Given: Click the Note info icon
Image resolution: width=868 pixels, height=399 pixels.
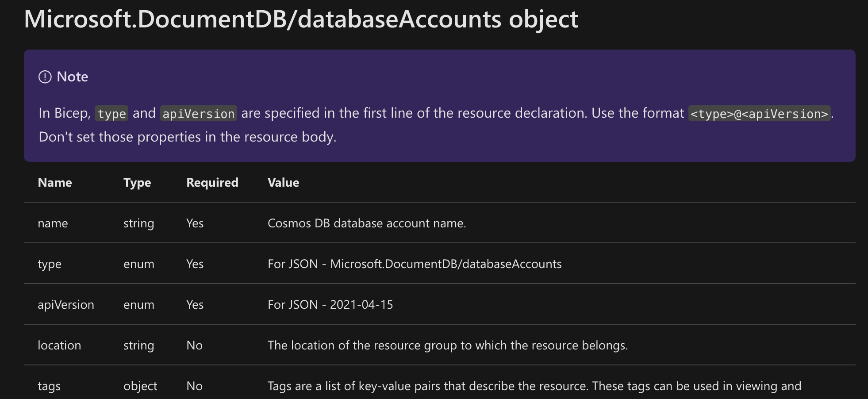Looking at the screenshot, I should coord(45,77).
